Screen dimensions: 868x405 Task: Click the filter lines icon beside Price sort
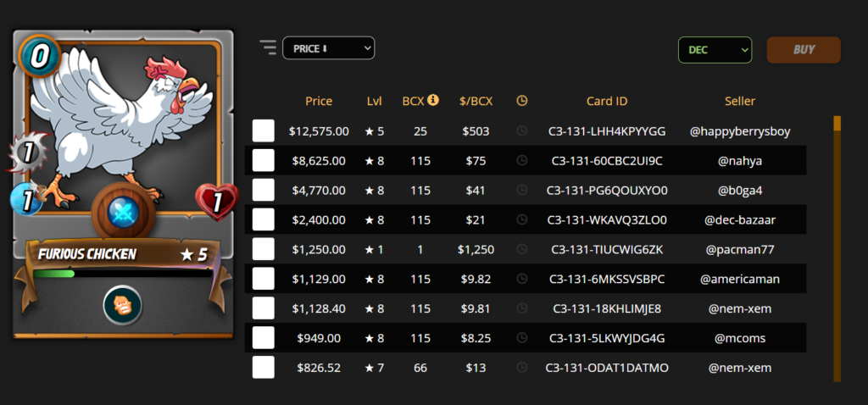[269, 48]
